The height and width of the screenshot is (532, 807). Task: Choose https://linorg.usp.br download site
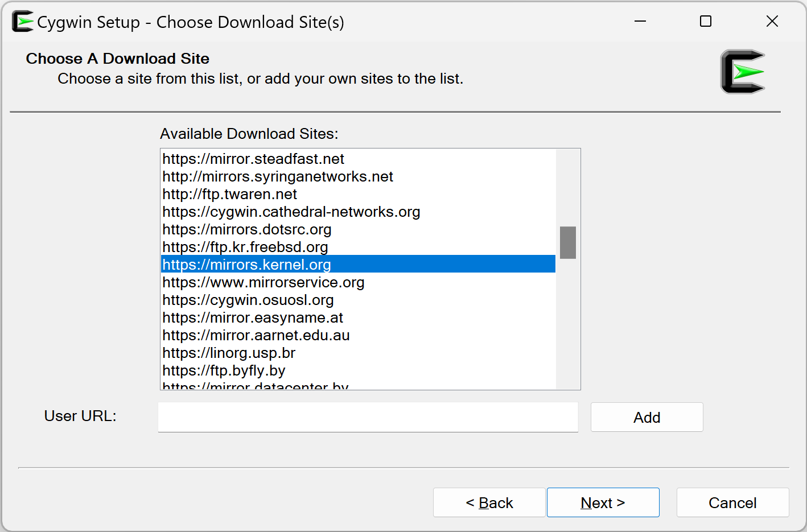tap(358, 353)
